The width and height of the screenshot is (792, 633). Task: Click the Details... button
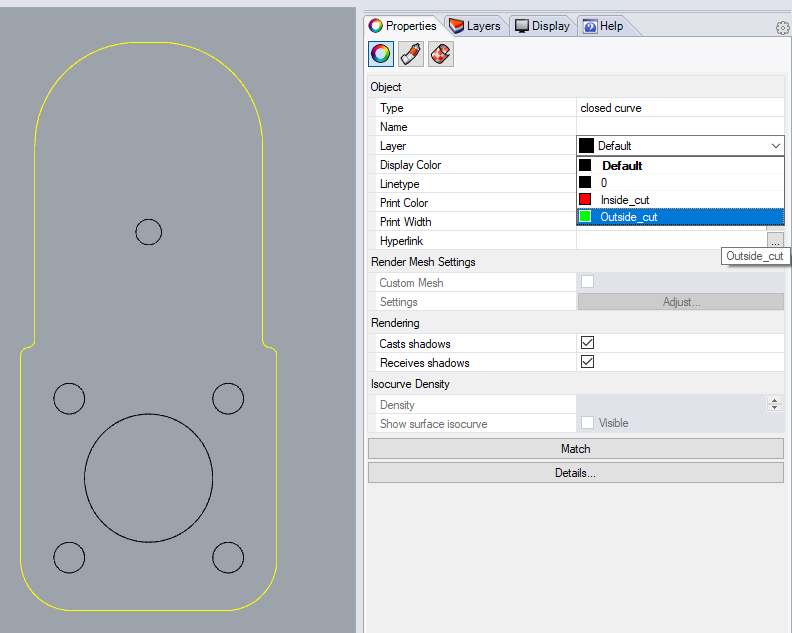pyautogui.click(x=575, y=473)
